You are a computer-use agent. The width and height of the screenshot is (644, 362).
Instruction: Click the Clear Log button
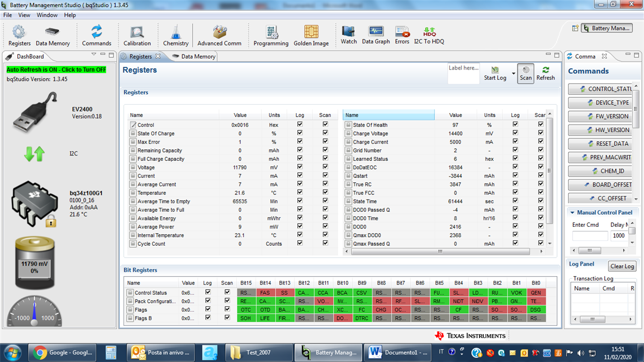pyautogui.click(x=622, y=266)
